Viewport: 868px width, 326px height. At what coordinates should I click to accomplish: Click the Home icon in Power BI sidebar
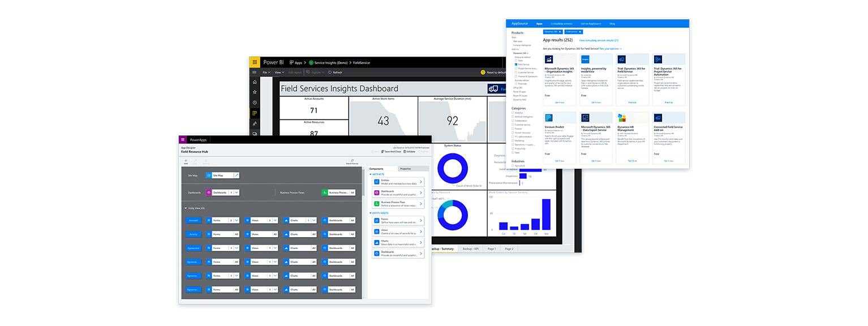tap(255, 82)
